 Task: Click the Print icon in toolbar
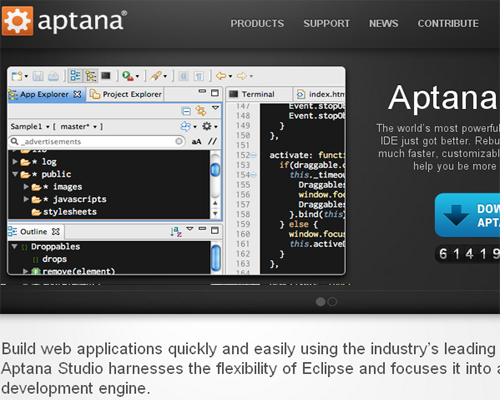pos(53,76)
